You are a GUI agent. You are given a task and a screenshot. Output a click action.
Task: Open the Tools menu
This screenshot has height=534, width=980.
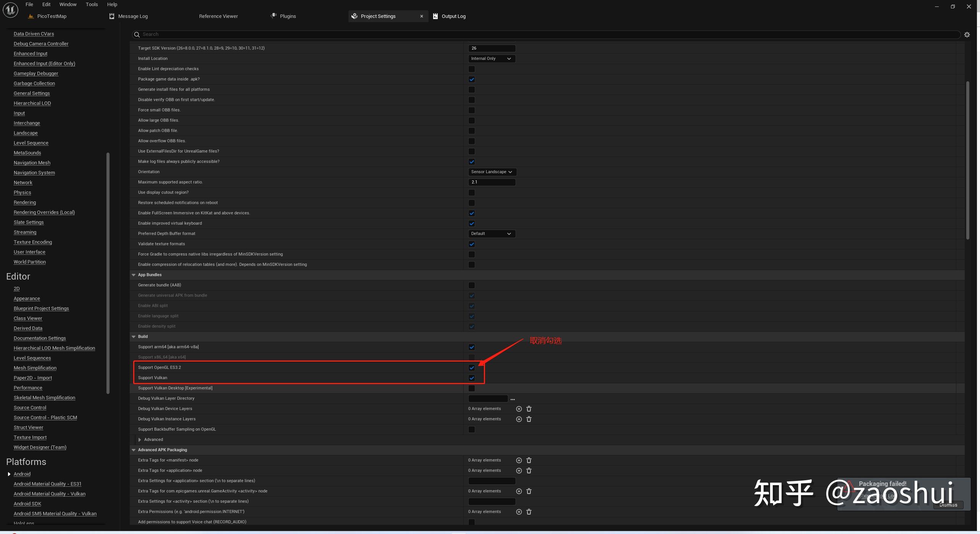coord(92,5)
